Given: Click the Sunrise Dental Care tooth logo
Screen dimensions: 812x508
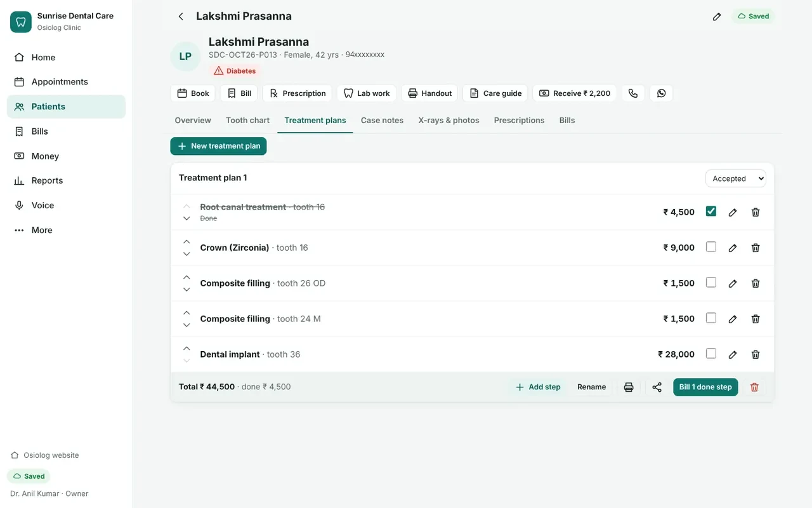Looking at the screenshot, I should (x=21, y=22).
